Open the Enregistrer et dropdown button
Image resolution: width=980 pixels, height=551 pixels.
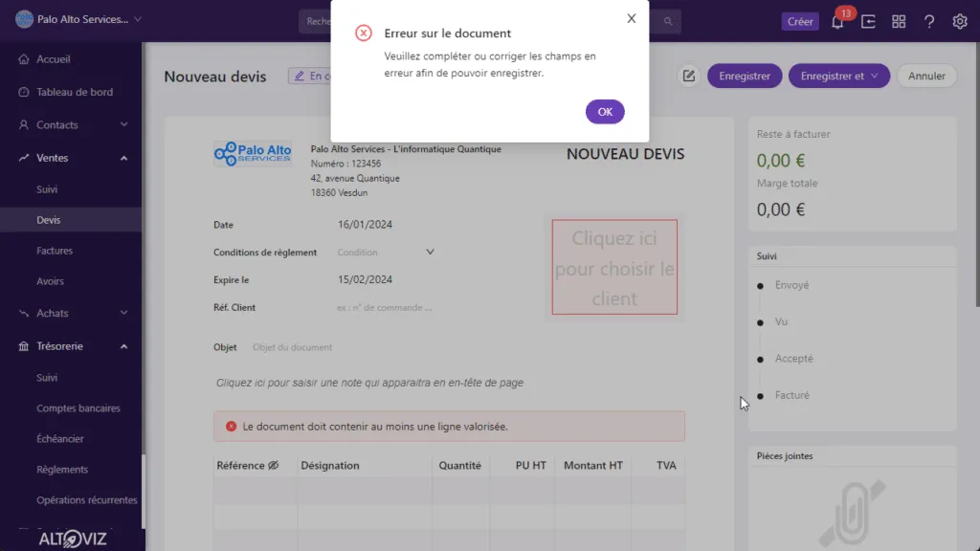[838, 76]
